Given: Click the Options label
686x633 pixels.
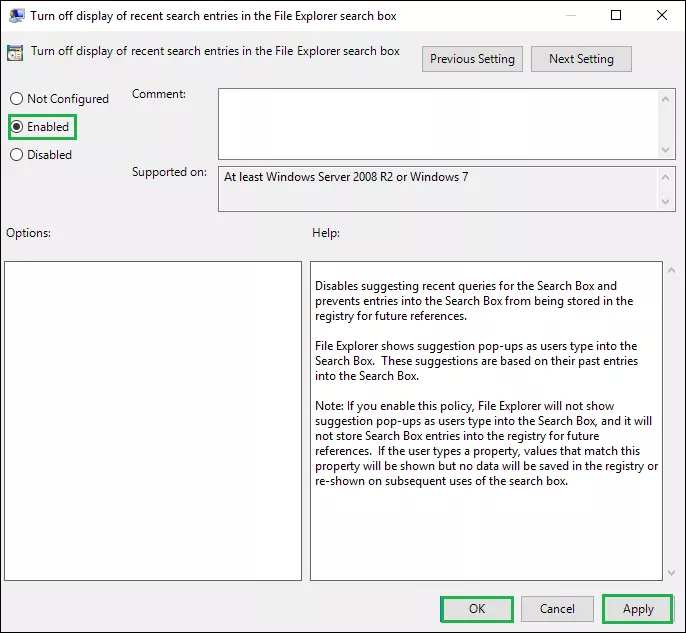Looking at the screenshot, I should [x=28, y=233].
